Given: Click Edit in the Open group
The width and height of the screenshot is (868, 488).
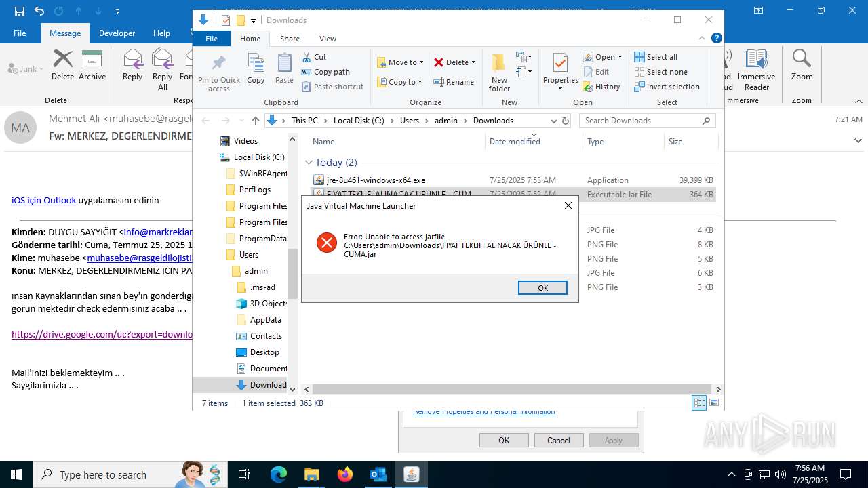Looking at the screenshot, I should [x=596, y=72].
